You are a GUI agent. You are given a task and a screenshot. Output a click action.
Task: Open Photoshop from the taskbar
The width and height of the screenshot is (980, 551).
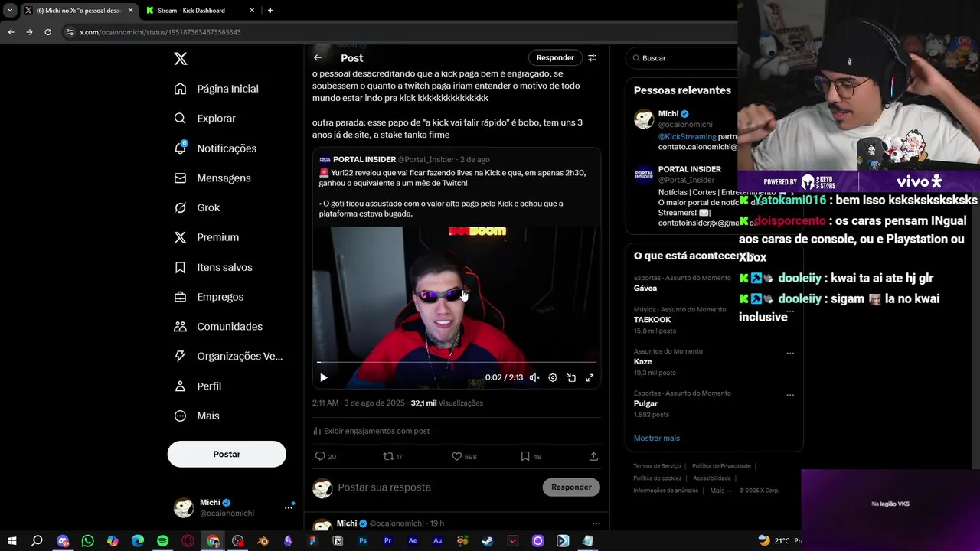[363, 541]
